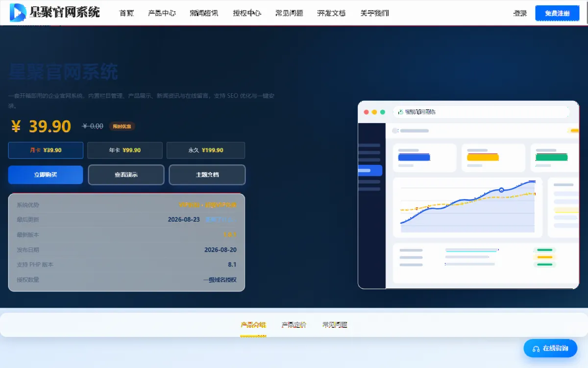Click the 1.0.1 version value
This screenshot has height=368, width=588.
230,235
